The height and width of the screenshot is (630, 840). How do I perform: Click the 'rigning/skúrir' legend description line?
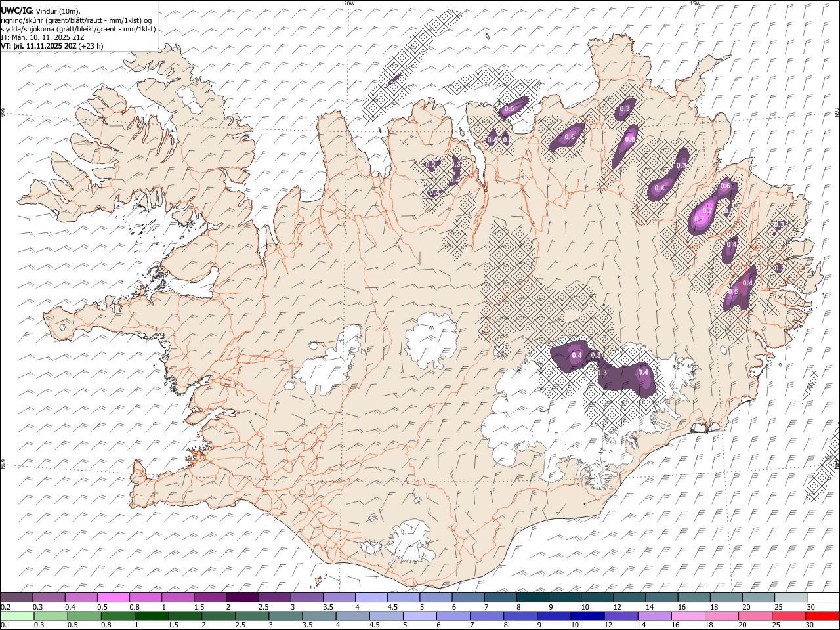click(77, 20)
